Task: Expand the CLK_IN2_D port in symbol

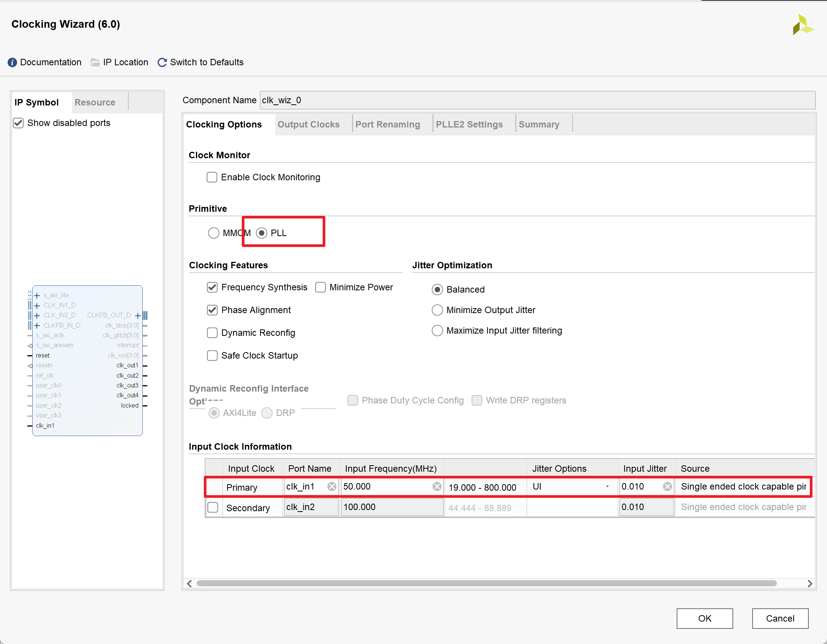Action: coord(37,315)
